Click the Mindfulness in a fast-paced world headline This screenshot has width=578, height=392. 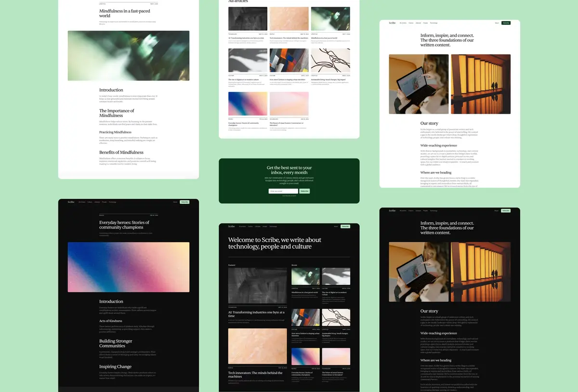pos(125,13)
